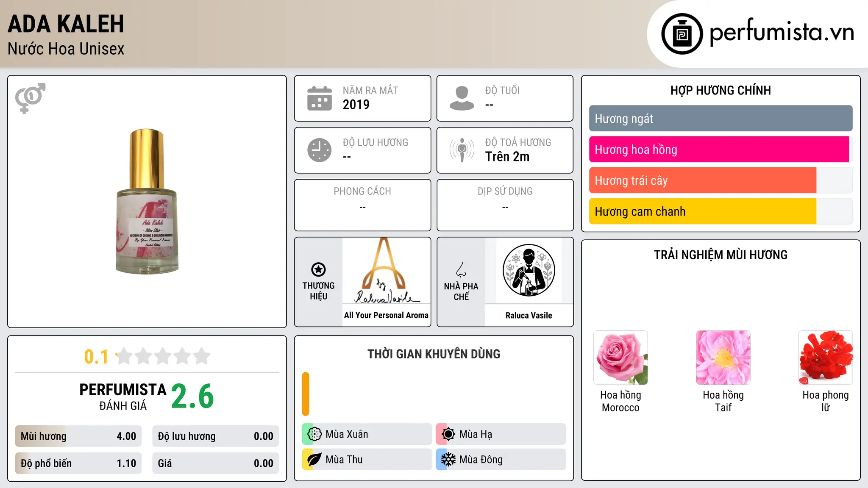Click the NĂM RA MẮT label
The image size is (868, 488).
click(370, 90)
